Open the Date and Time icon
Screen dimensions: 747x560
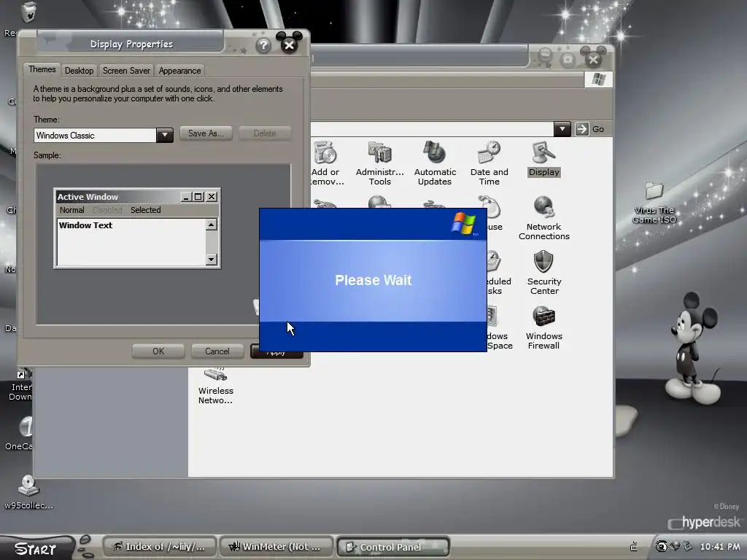point(489,163)
